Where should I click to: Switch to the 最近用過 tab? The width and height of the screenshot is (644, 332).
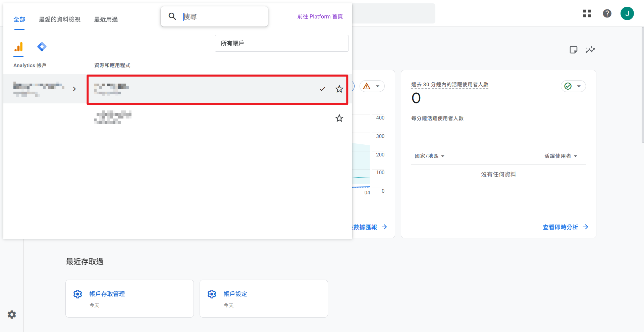point(106,19)
